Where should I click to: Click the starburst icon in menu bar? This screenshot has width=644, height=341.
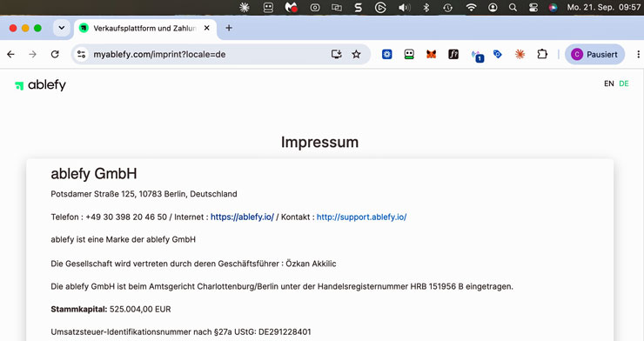click(245, 7)
